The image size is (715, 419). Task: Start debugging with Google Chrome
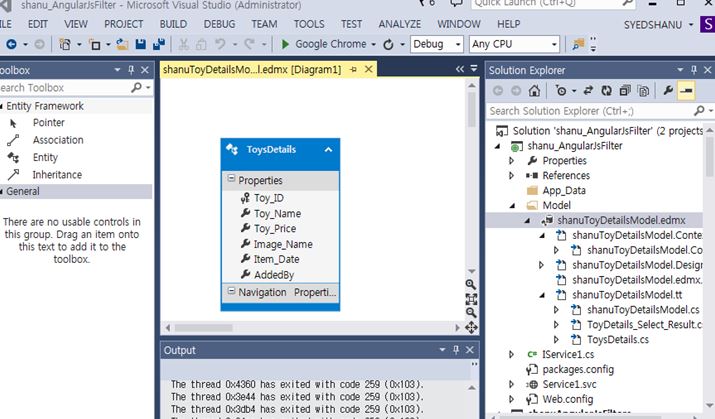coord(324,44)
